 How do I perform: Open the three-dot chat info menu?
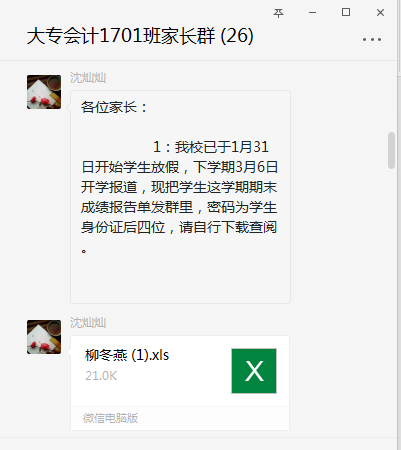(372, 39)
